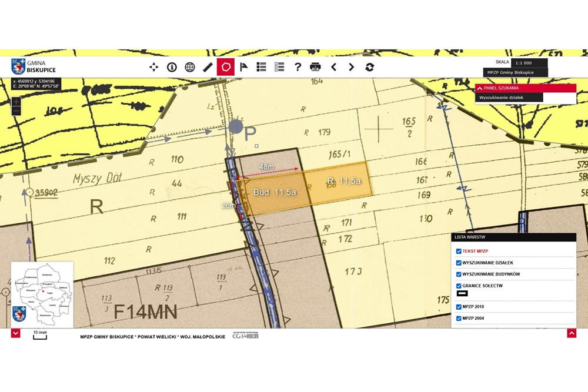The height and width of the screenshot is (392, 588).
Task: Collapse the PANEL SZUKANIA section
Action: (480, 88)
